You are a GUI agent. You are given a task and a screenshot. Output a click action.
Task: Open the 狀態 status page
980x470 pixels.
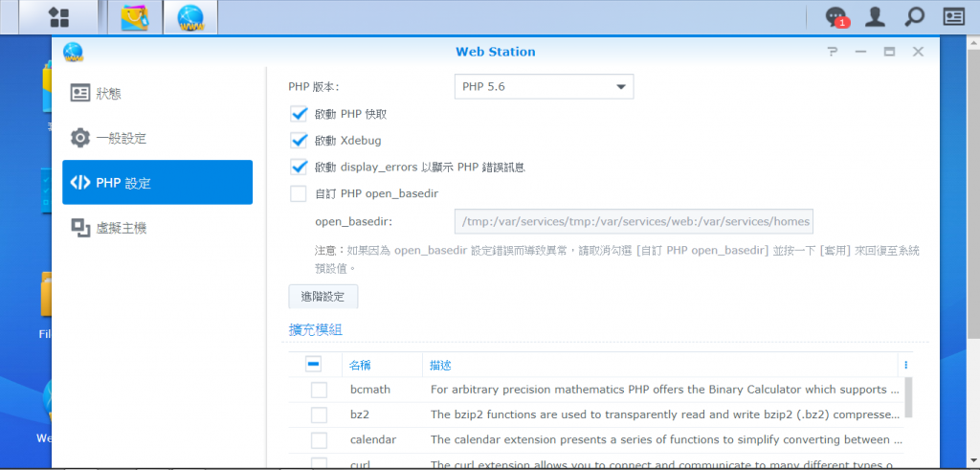(158, 94)
